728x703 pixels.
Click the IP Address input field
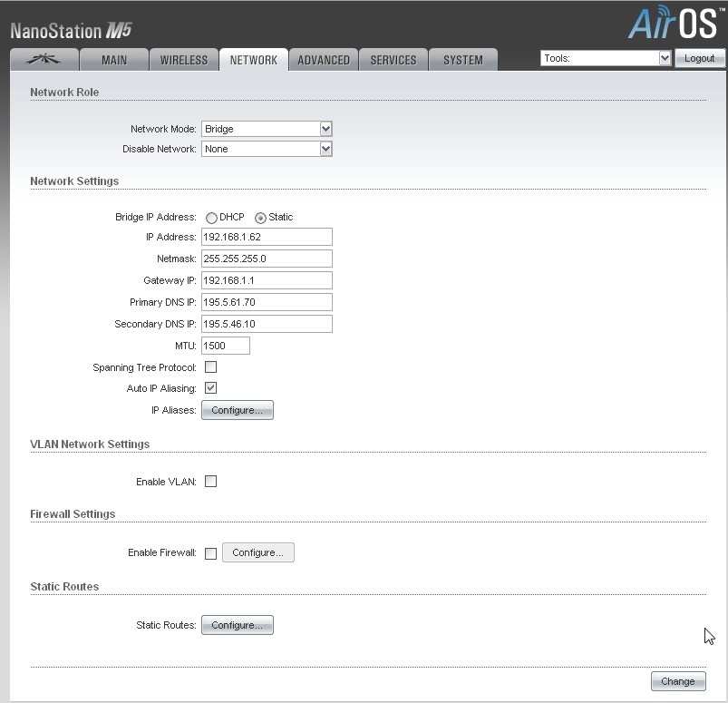pyautogui.click(x=267, y=237)
